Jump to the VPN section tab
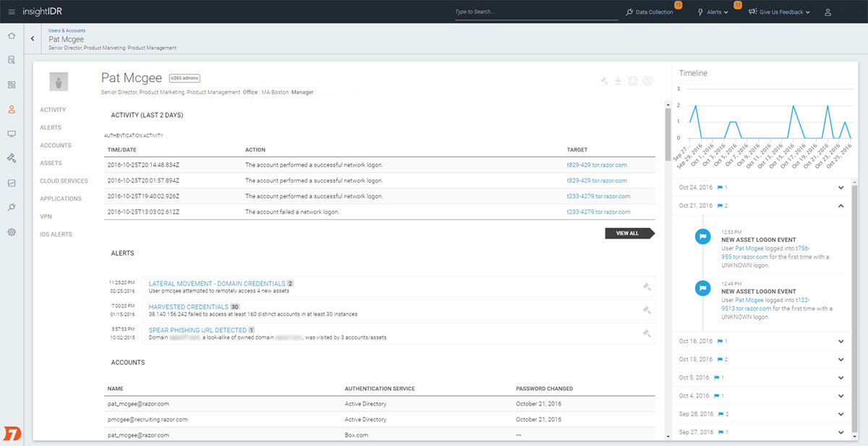This screenshot has width=868, height=446. click(46, 216)
